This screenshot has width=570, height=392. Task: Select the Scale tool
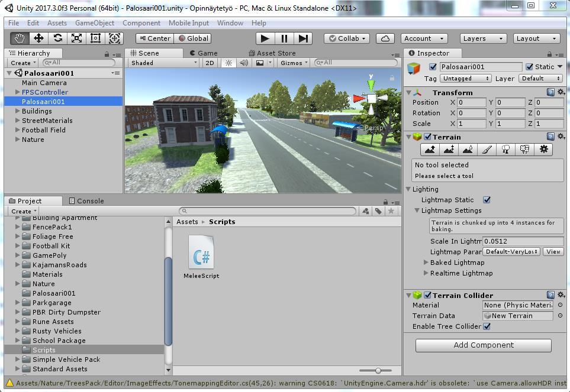point(76,38)
